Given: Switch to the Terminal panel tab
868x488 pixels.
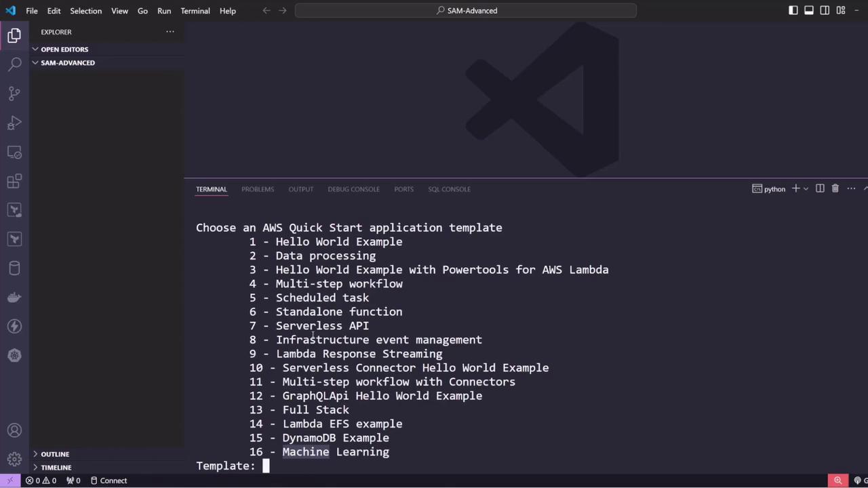Looking at the screenshot, I should point(212,189).
